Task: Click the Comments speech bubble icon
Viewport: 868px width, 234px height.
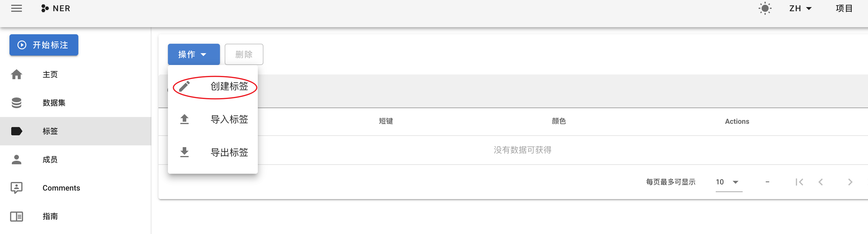Action: (16, 188)
